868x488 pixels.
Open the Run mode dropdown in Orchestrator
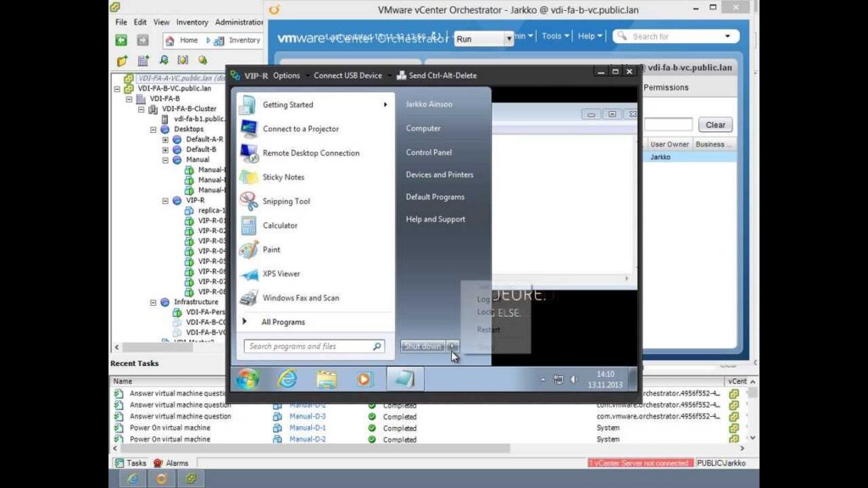(509, 39)
